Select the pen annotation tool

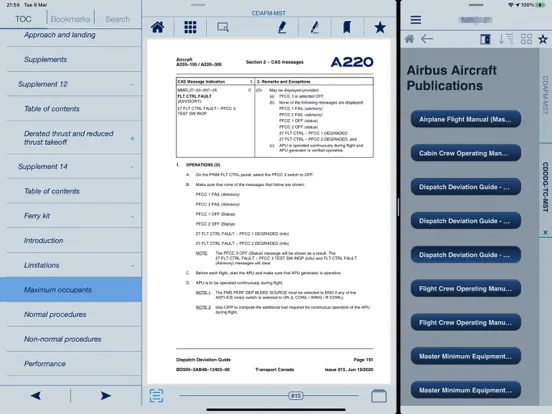(315, 27)
